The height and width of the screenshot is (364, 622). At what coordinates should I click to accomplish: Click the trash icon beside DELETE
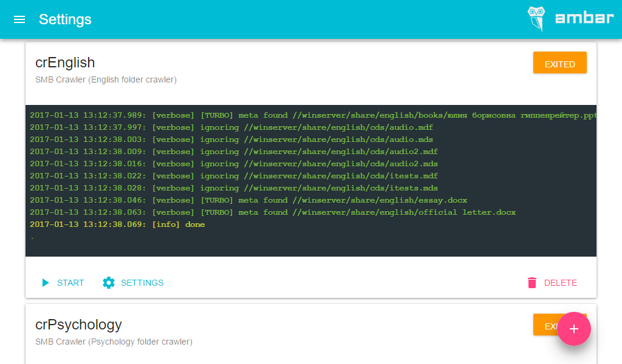coord(532,283)
